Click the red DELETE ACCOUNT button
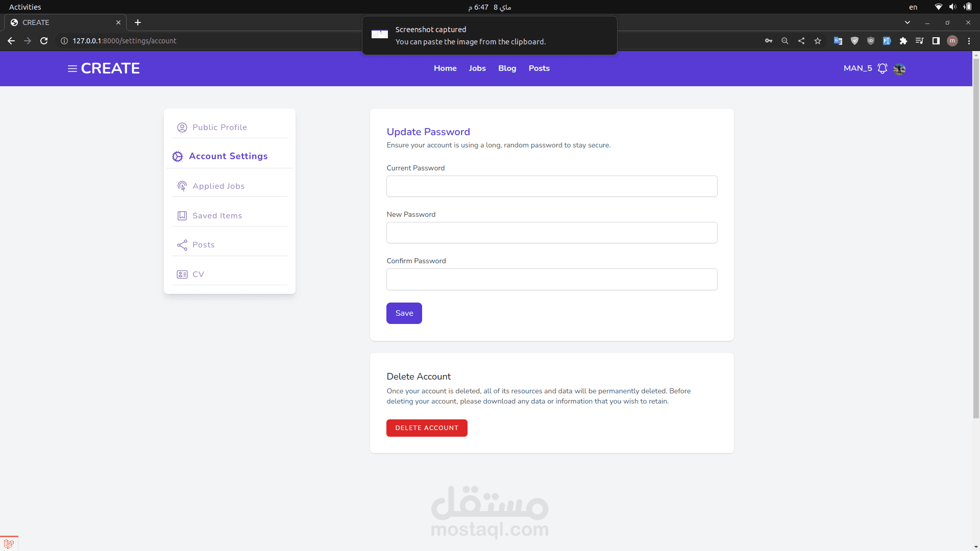The image size is (980, 551). coord(426,428)
